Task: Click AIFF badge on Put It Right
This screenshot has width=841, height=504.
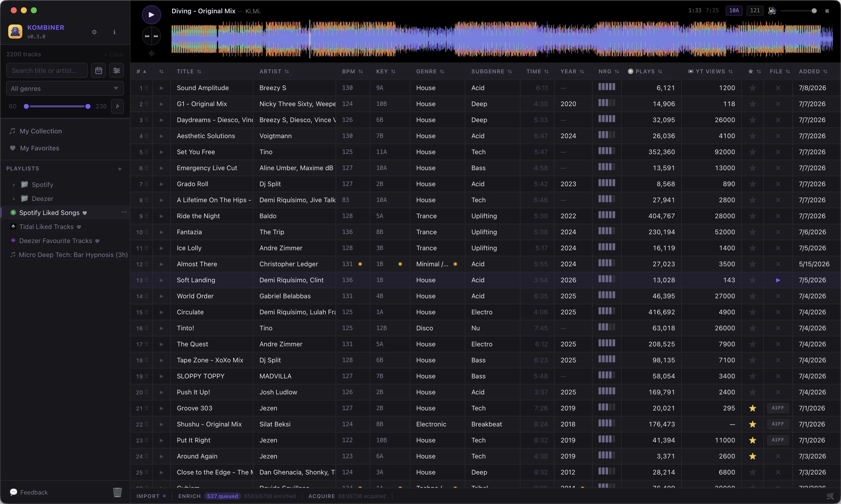Action: click(x=778, y=440)
